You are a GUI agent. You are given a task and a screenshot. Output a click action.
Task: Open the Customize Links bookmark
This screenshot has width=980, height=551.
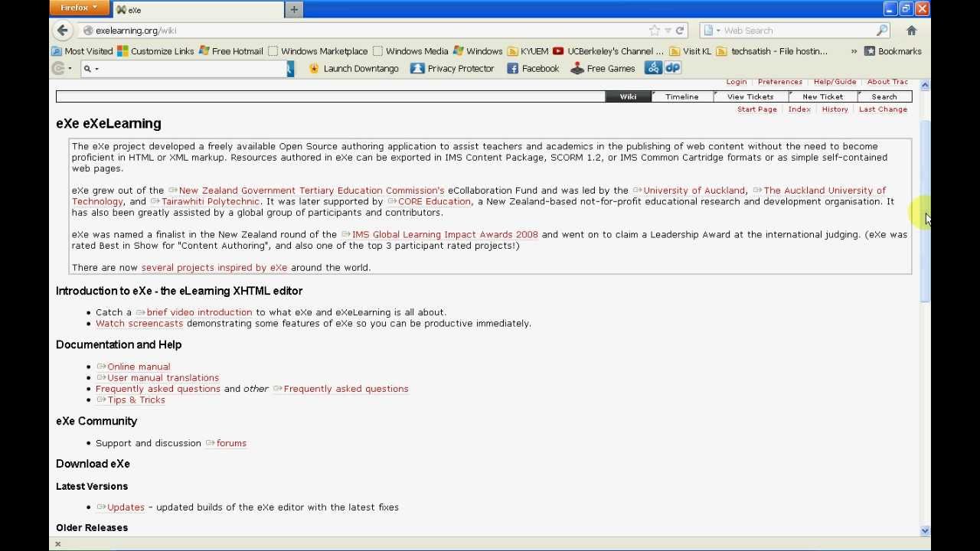pos(155,51)
